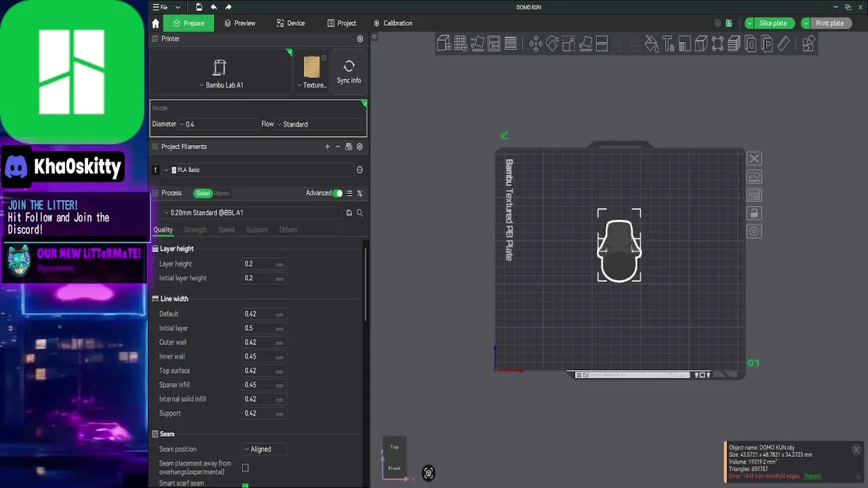Click the Add plate icon
Image resolution: width=868 pixels, height=488 pixels.
pos(460,44)
